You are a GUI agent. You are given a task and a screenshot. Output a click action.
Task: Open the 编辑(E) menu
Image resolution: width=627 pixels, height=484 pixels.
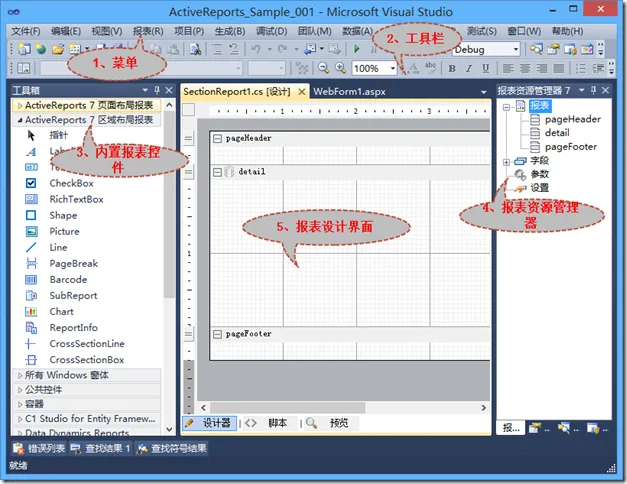[66, 31]
